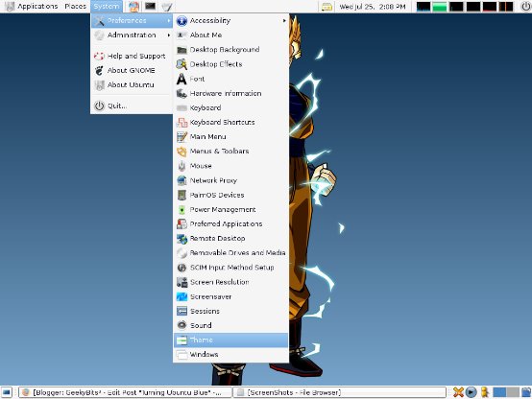
Task: Click the Main Menu editor icon
Action: click(181, 137)
